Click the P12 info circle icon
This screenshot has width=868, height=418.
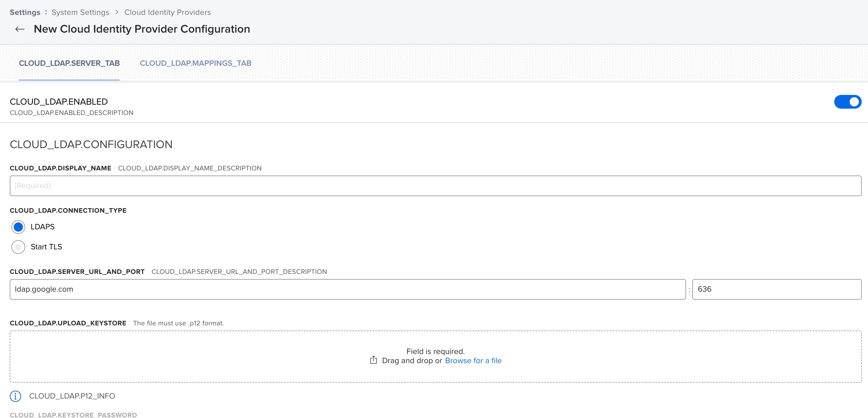[x=15, y=396]
